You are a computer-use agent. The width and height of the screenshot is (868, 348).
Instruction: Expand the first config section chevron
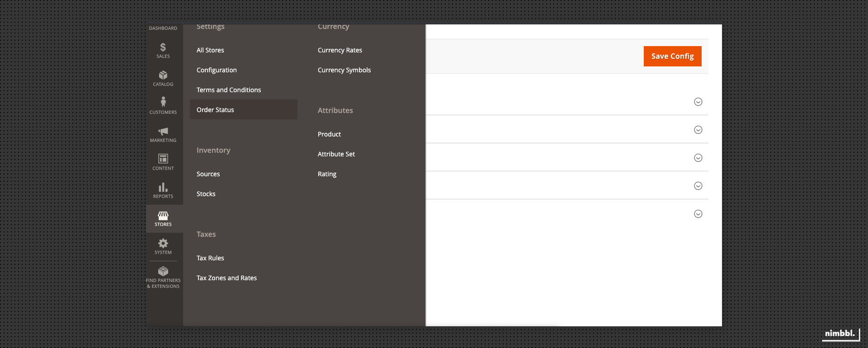pos(698,102)
